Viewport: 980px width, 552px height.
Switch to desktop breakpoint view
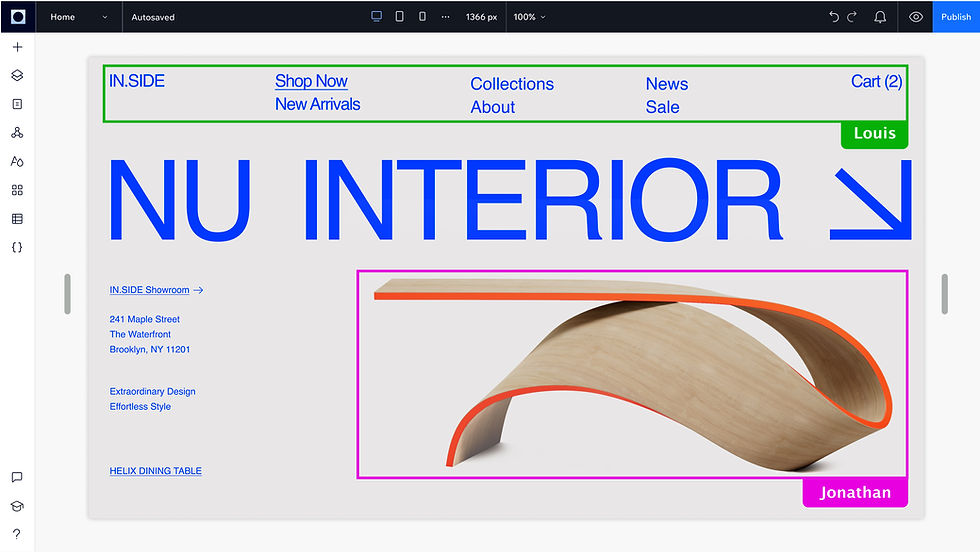point(376,17)
